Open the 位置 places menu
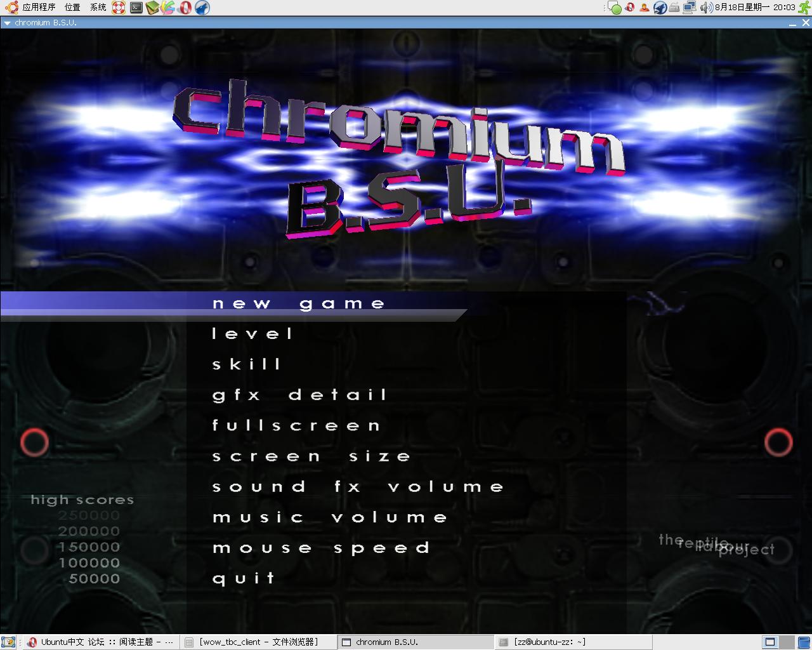This screenshot has width=812, height=650. pos(72,8)
